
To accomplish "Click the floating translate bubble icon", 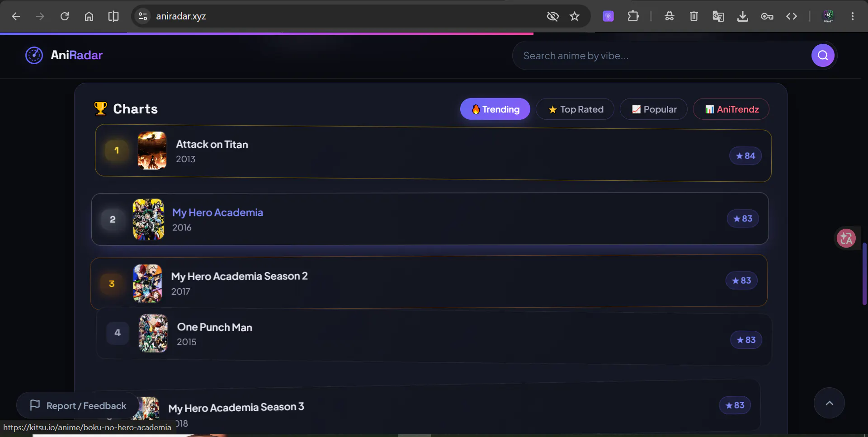I will pyautogui.click(x=846, y=238).
